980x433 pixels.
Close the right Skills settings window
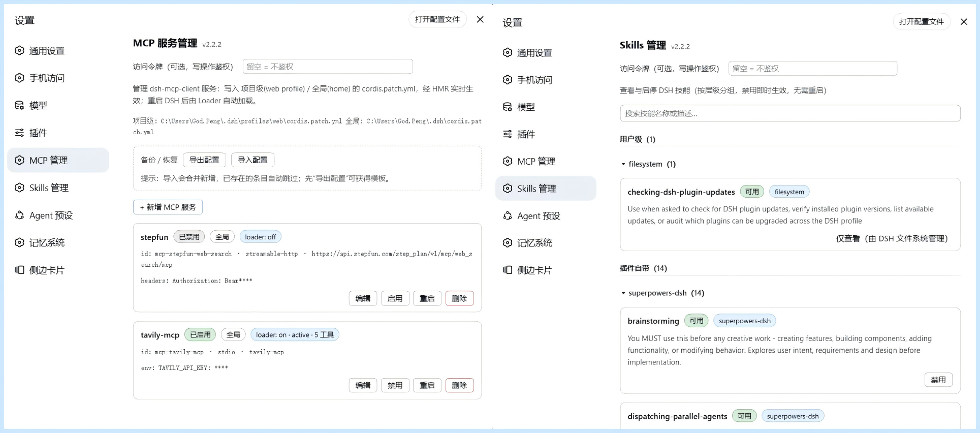point(964,22)
